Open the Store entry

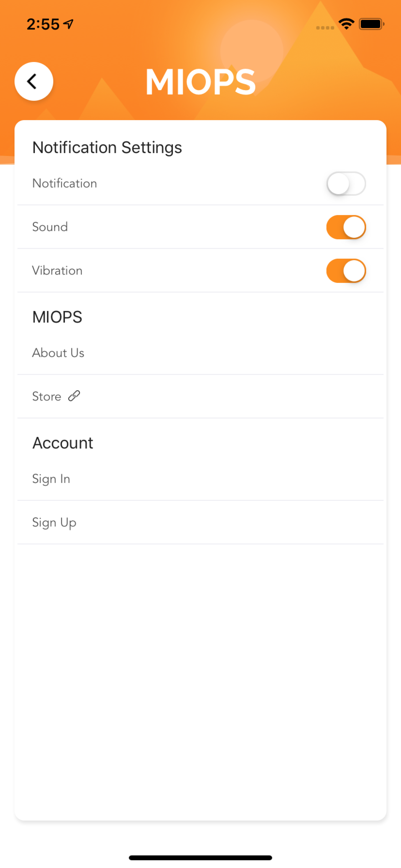(x=200, y=396)
